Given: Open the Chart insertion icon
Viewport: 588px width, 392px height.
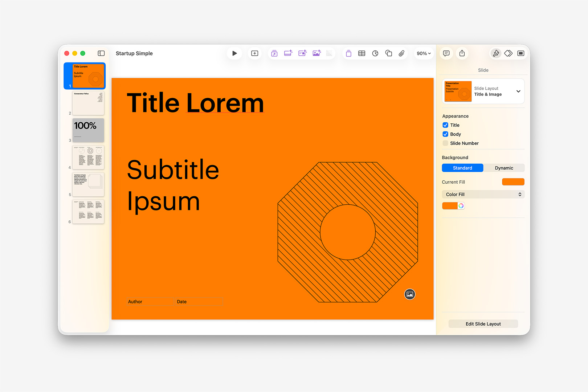Looking at the screenshot, I should click(375, 53).
